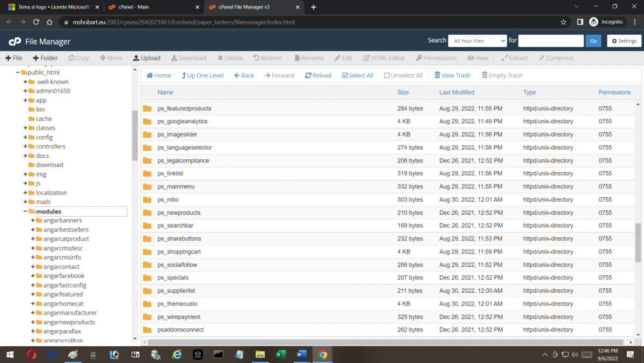This screenshot has height=363, width=644.
Task: Click the Upload toolbar button
Action: (147, 58)
